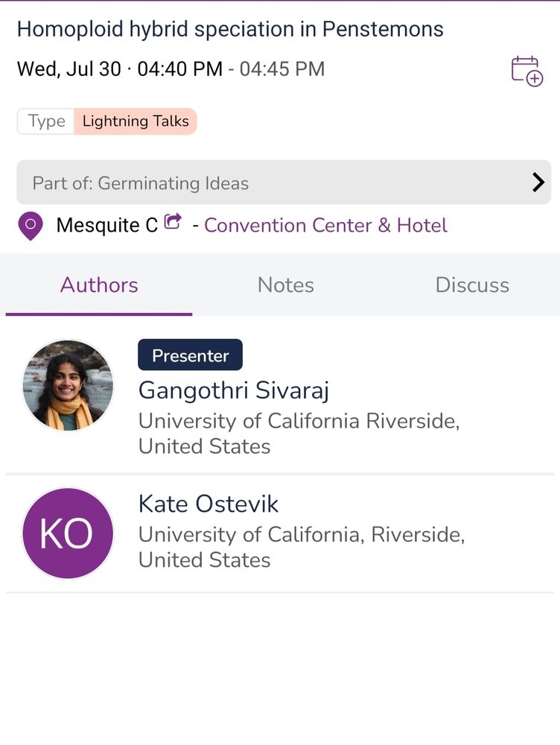Tap the KO initials avatar
560x745 pixels.
68,533
